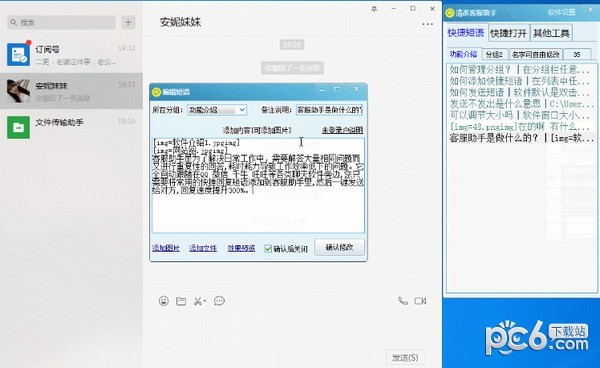This screenshot has width=600, height=368.
Task: Open the emoji picker in WeChat
Action: pos(163,301)
